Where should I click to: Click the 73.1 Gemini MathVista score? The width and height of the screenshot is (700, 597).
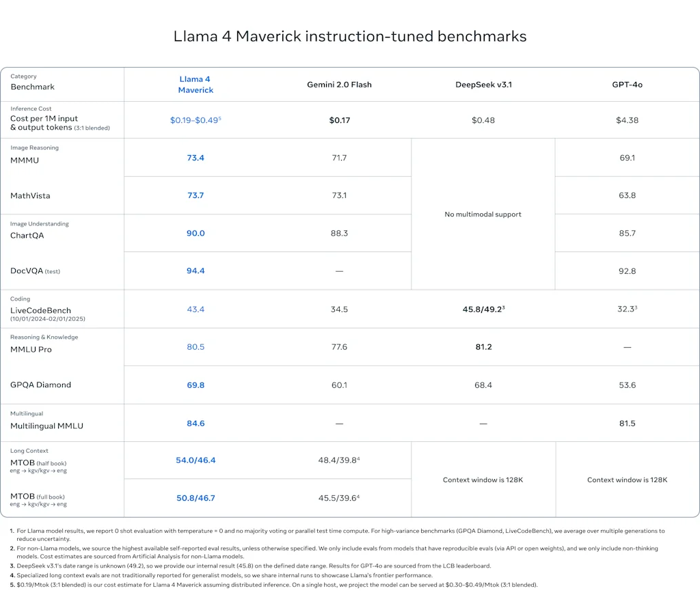click(339, 195)
